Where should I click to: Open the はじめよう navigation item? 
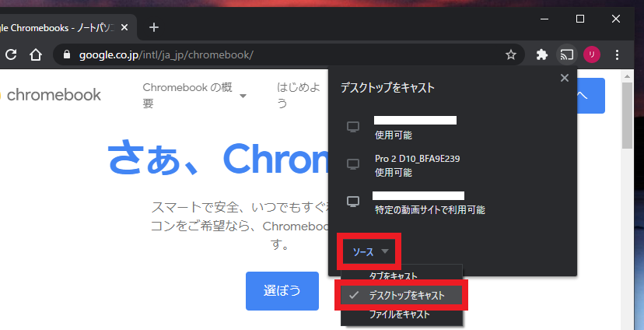click(x=299, y=95)
